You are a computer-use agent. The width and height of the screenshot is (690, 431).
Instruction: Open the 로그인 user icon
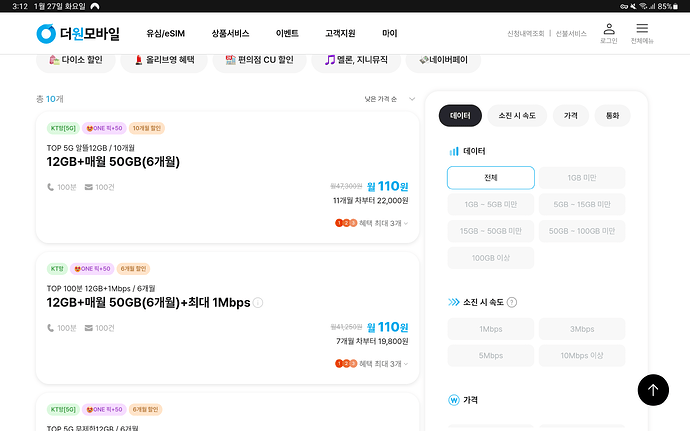[608, 33]
